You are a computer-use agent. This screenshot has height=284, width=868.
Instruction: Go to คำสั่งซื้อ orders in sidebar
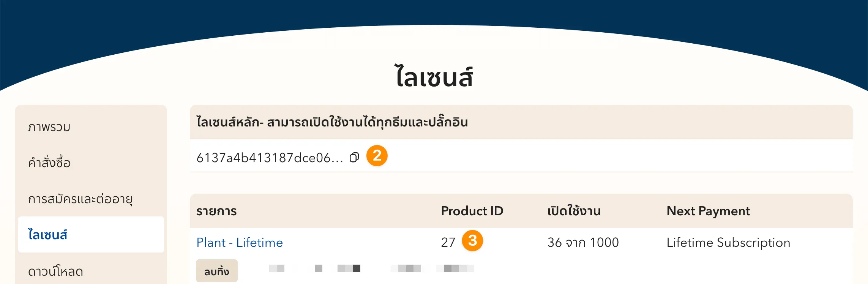point(49,163)
